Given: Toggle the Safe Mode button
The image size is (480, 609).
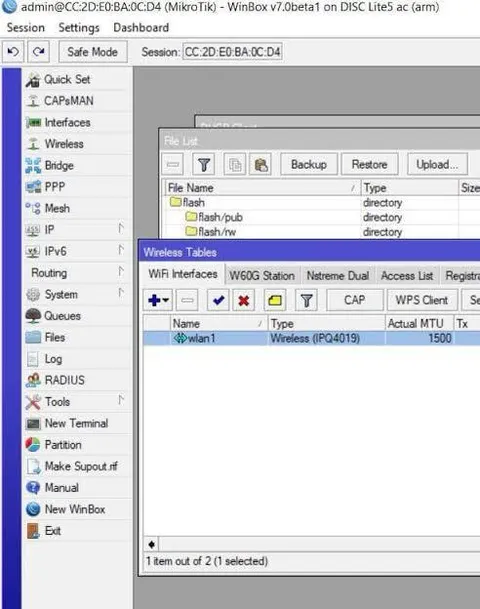Looking at the screenshot, I should (x=93, y=52).
